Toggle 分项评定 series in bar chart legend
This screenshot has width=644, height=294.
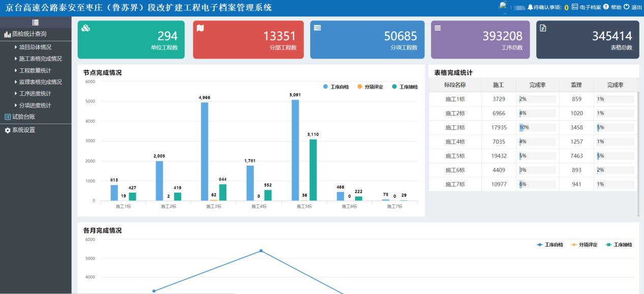(370, 87)
